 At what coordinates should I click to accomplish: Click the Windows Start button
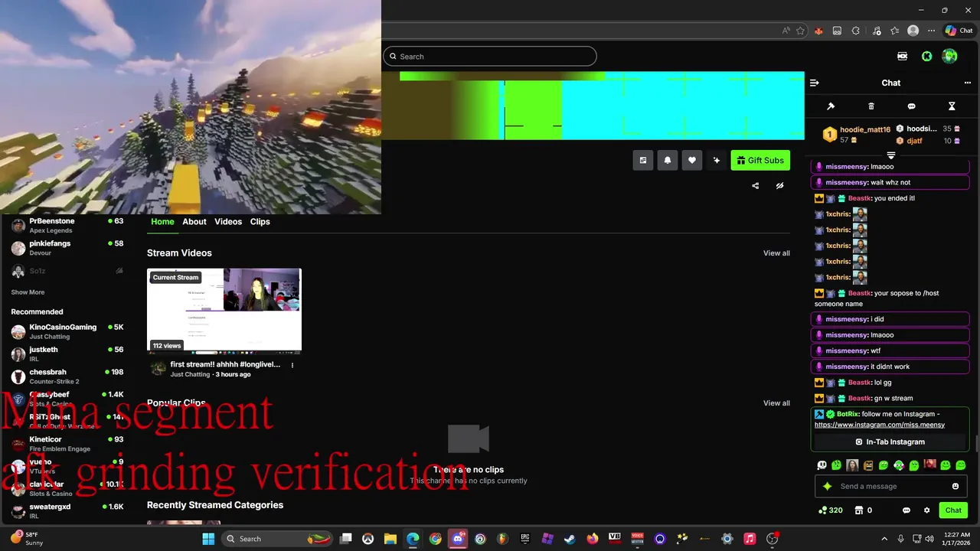[x=208, y=539]
